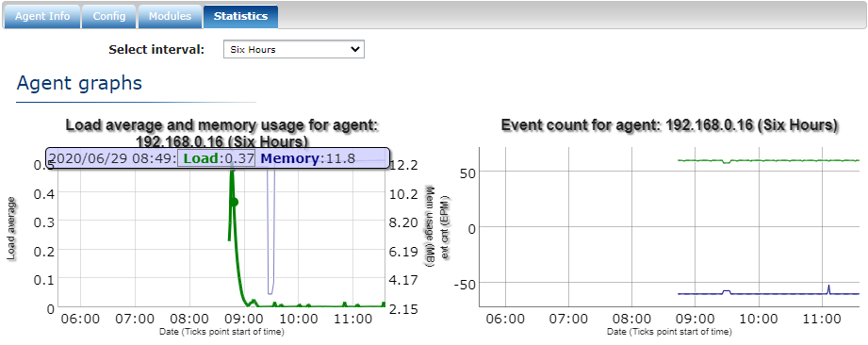Click the Load average axis label

pyautogui.click(x=10, y=228)
